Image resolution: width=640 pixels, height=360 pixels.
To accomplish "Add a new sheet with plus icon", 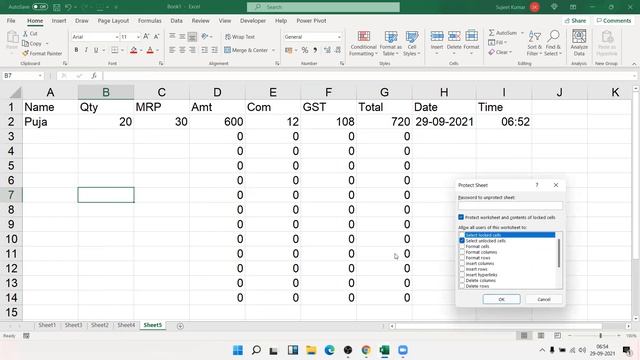I will (180, 326).
